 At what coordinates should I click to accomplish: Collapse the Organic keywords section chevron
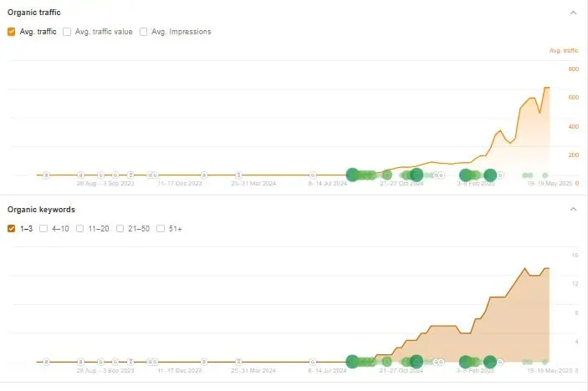coord(573,210)
